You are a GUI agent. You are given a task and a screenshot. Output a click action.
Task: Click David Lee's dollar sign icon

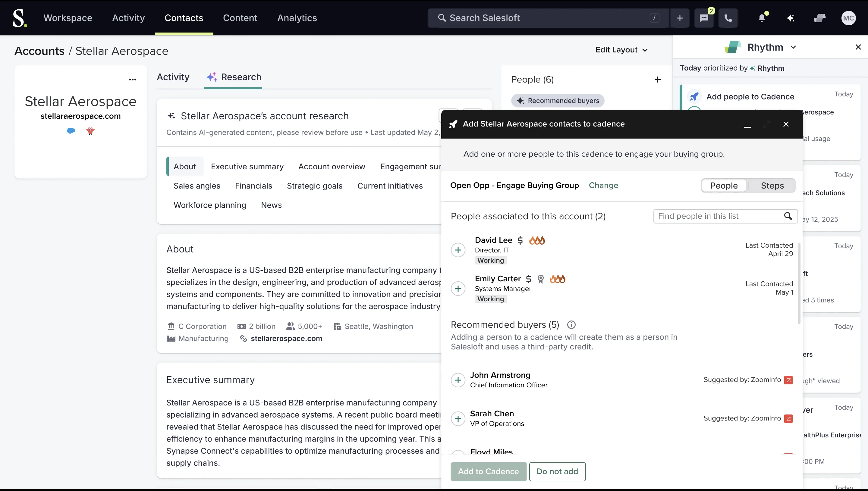coord(520,240)
